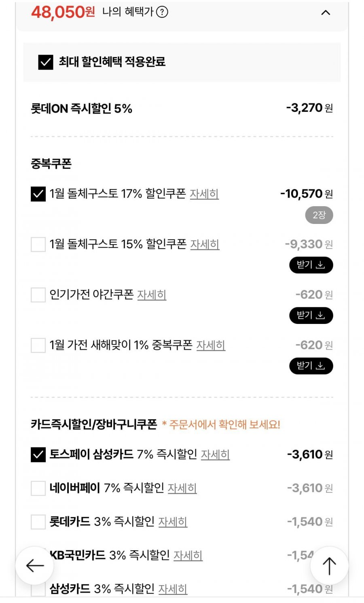Screen dimensions: 364x603
Task: Enable the 1월 가전 새해맞이 1% 중복쿠폰 checkbox
Action: [38, 345]
